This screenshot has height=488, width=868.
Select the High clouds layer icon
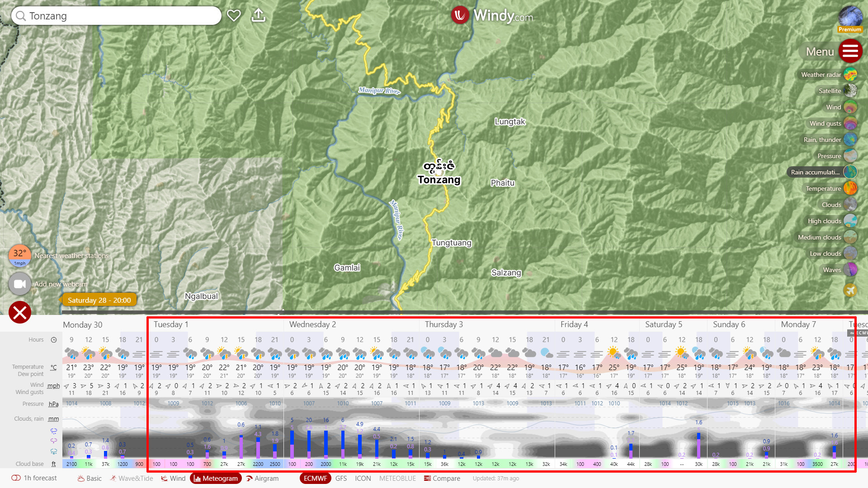pyautogui.click(x=850, y=221)
